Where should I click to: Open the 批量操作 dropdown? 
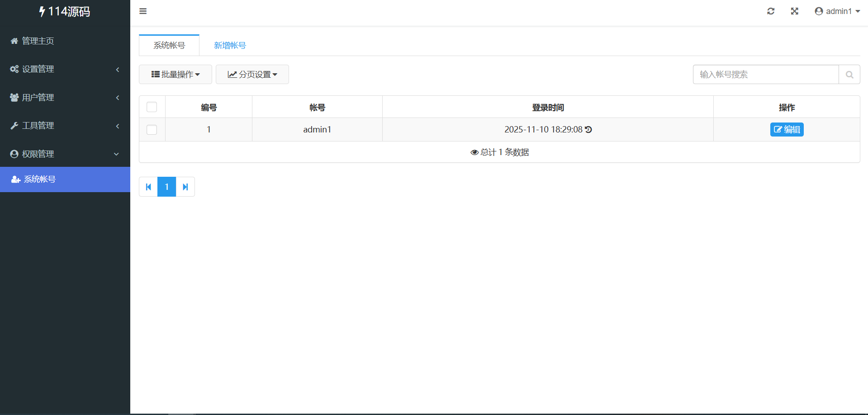pyautogui.click(x=175, y=75)
